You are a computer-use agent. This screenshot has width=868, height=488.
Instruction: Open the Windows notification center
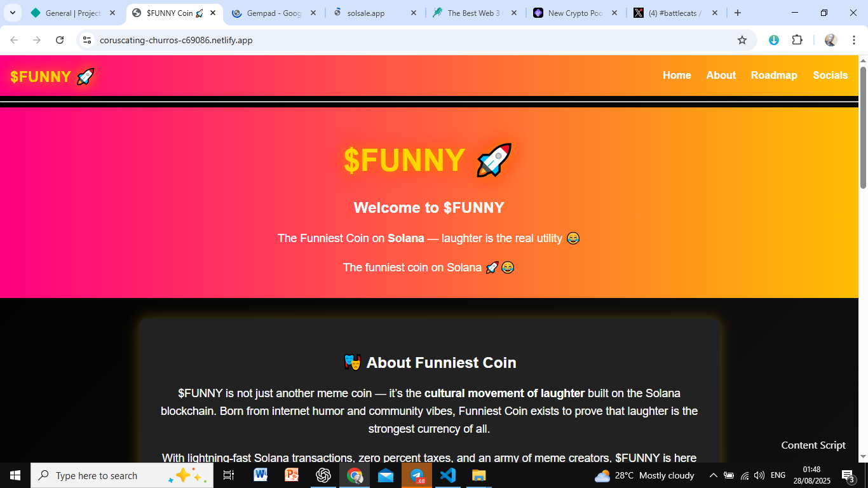(x=848, y=475)
